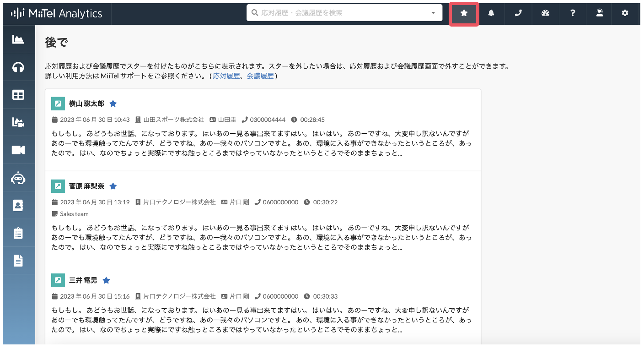Click the name 菅原 麻梨奈
Viewport: 644px width, 349px height.
[x=86, y=186]
